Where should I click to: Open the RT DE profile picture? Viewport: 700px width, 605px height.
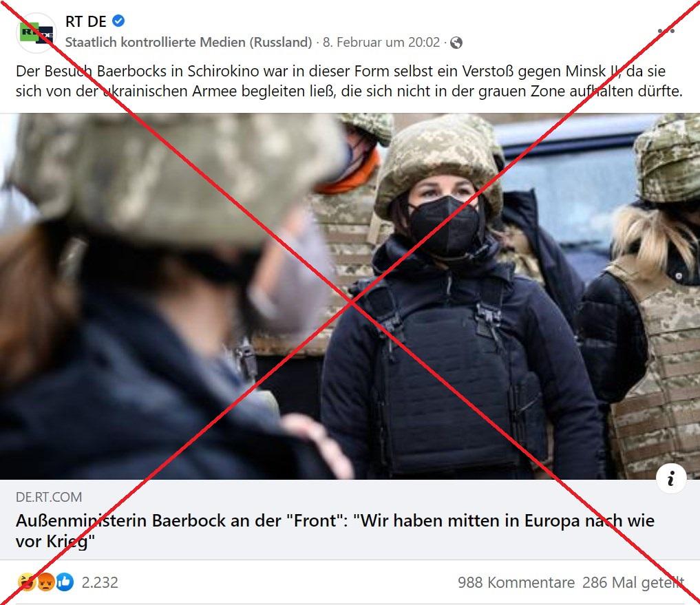point(36,33)
